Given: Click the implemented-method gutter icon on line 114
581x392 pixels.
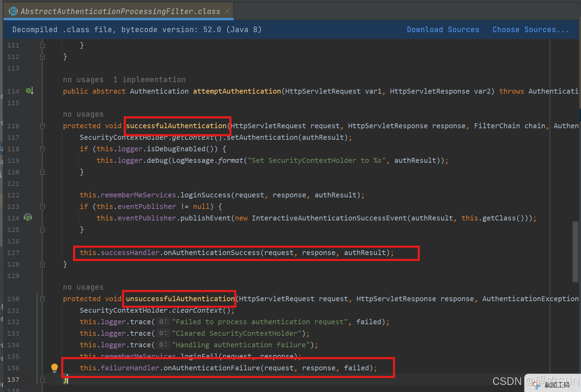Looking at the screenshot, I should 29,91.
